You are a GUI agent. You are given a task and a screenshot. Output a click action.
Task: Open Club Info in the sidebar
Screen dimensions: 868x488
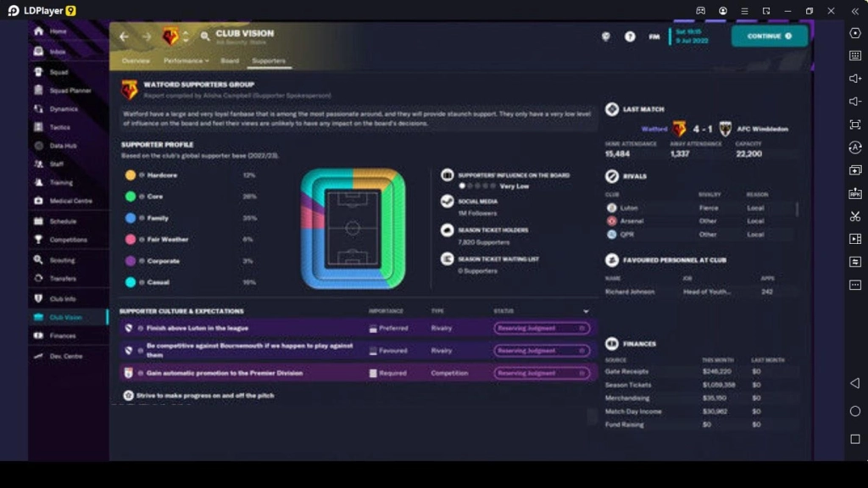63,299
